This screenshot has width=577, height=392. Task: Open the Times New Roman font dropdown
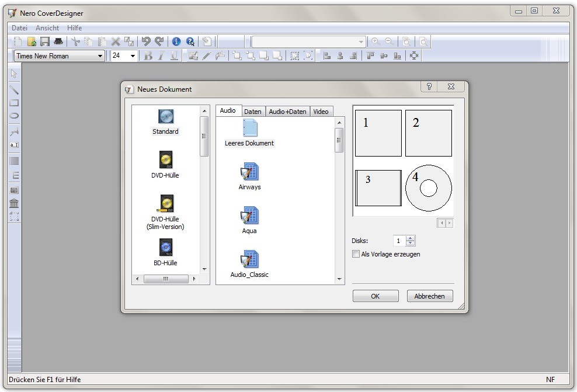[x=100, y=56]
